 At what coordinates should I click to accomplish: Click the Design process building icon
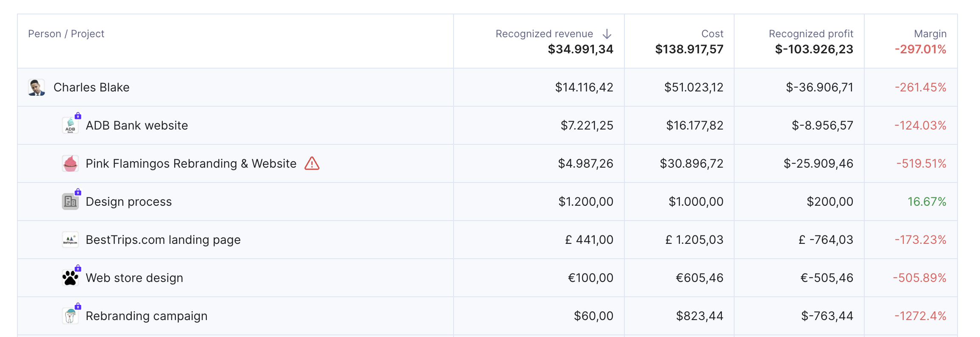click(x=70, y=202)
